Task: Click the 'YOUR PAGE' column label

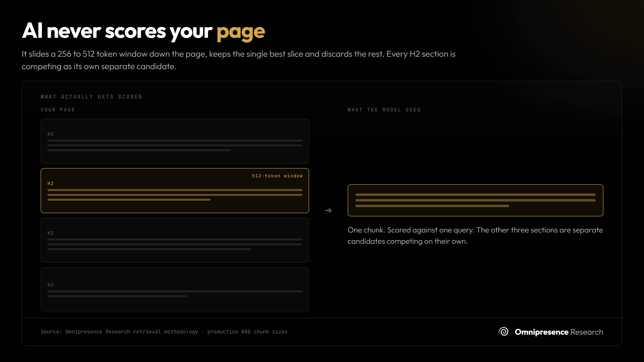Action: point(58,110)
